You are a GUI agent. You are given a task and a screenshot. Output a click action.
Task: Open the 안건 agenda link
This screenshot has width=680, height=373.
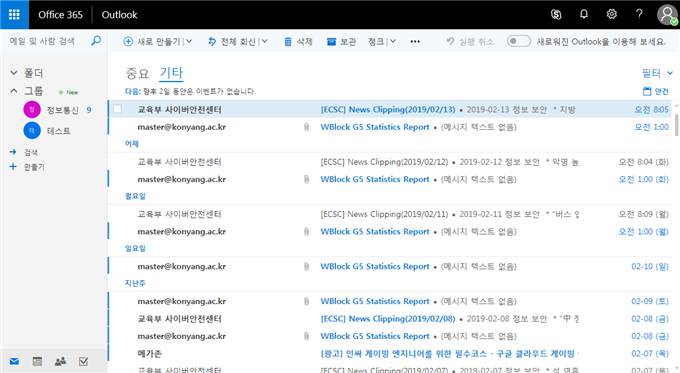coord(655,91)
